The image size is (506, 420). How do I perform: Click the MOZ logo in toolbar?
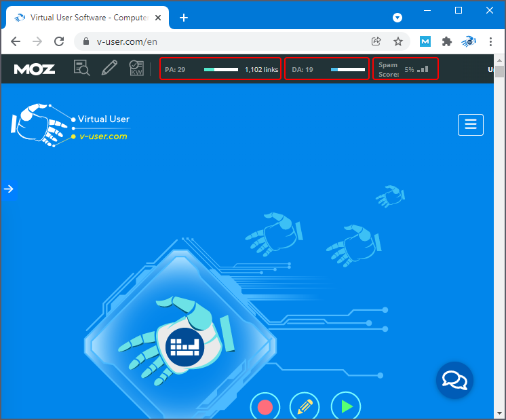35,69
